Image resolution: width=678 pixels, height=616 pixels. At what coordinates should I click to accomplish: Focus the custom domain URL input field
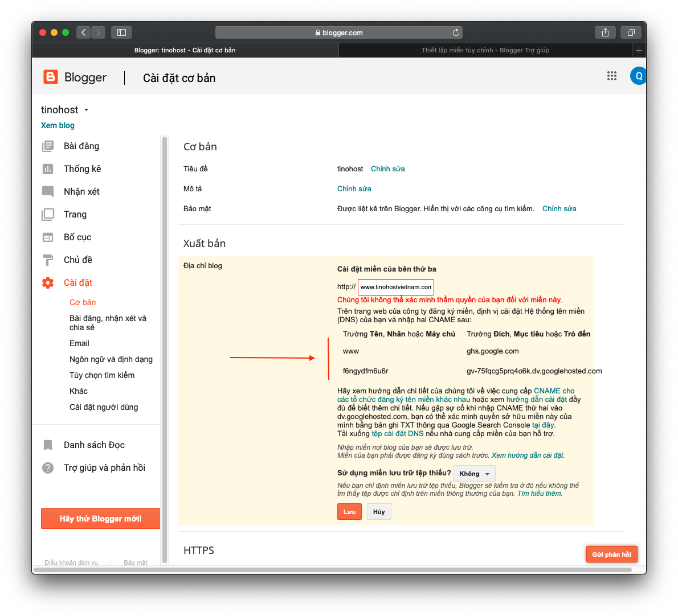pyautogui.click(x=395, y=288)
